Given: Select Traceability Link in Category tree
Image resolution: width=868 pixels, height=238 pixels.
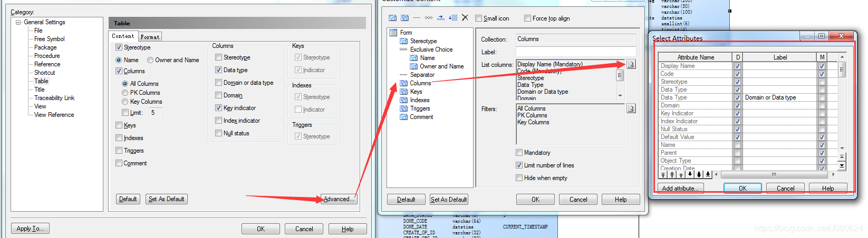Looking at the screenshot, I should 54,98.
